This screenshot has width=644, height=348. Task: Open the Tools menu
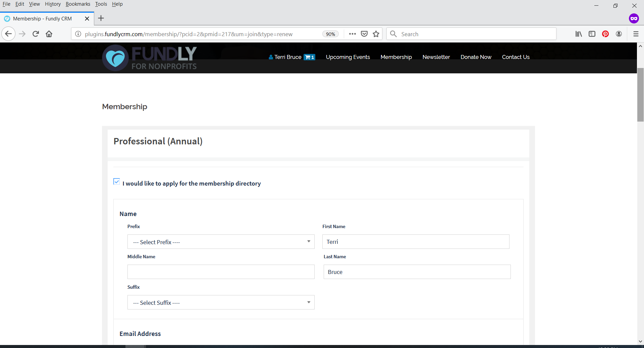tap(101, 4)
